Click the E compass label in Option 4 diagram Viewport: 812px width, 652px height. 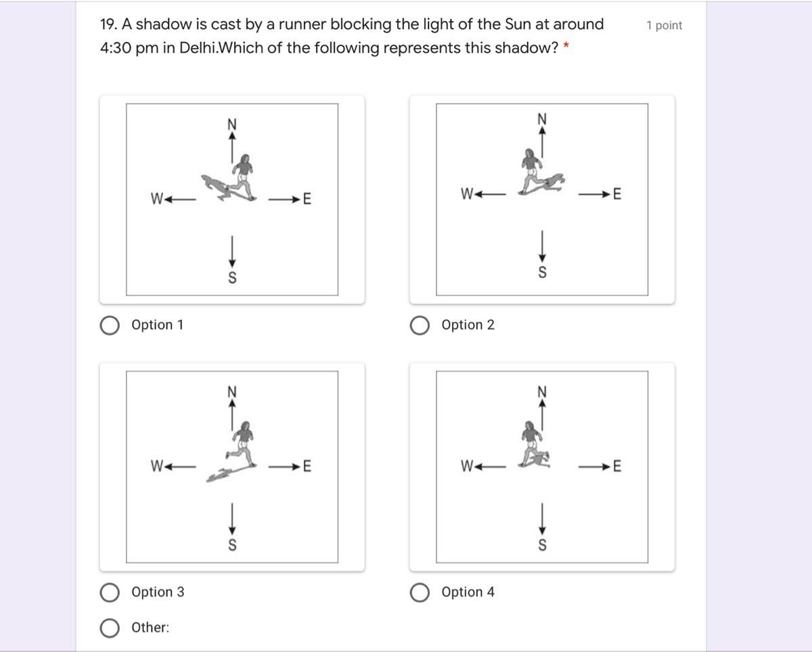tap(616, 466)
